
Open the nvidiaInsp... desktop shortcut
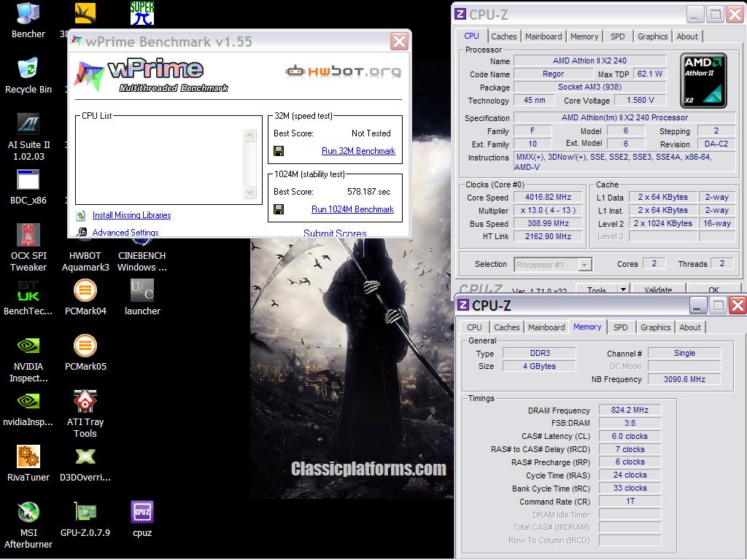point(28,408)
